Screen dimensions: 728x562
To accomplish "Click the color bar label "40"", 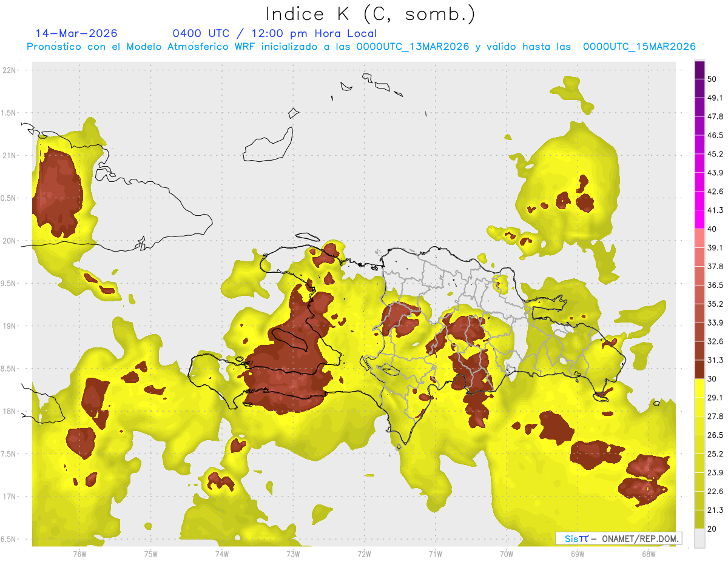I will pos(713,229).
